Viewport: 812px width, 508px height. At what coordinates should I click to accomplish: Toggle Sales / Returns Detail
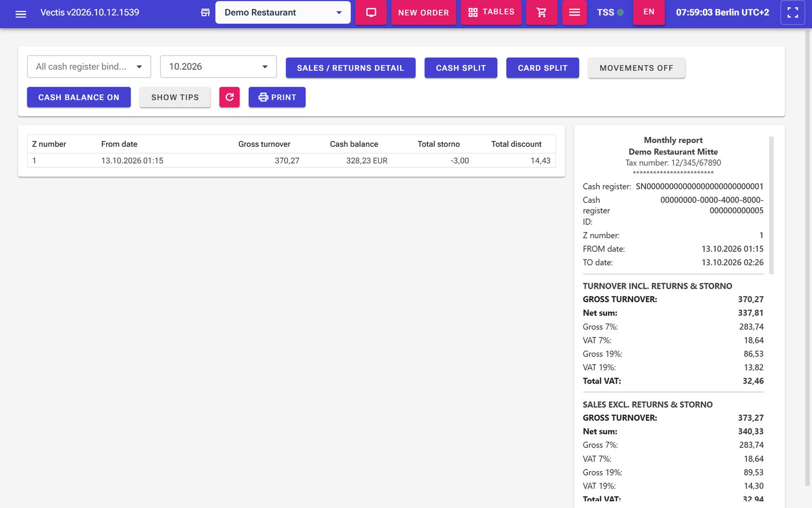click(351, 68)
